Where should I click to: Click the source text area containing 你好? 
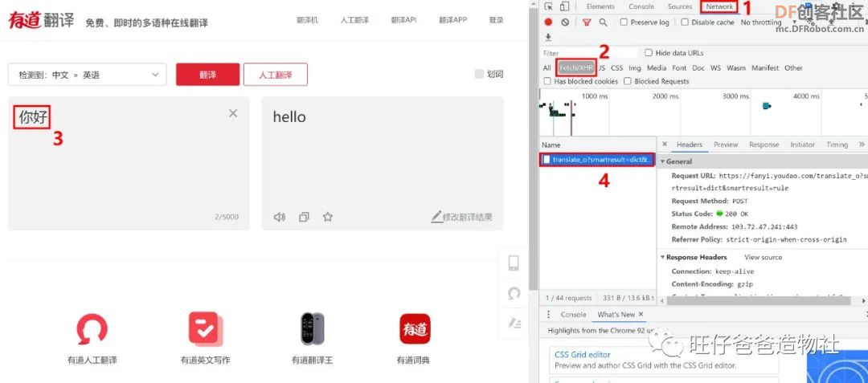pos(129,164)
